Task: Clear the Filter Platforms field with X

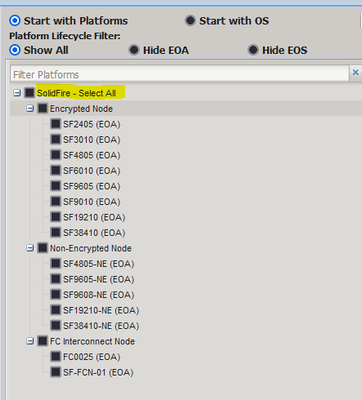Action: [356, 72]
